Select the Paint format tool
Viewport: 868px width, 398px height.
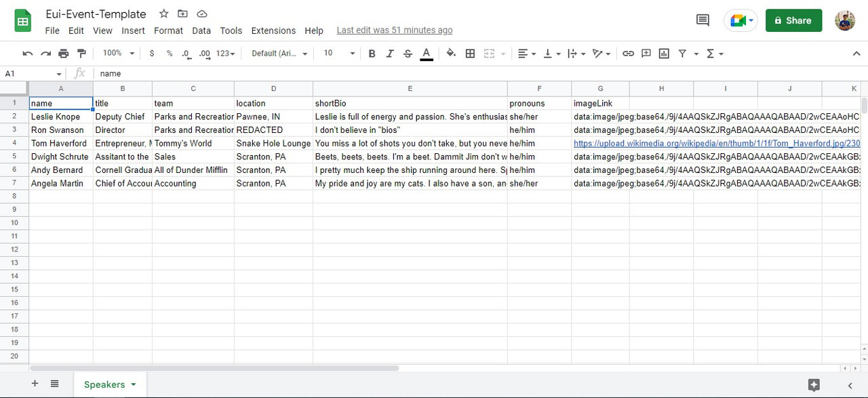[82, 54]
